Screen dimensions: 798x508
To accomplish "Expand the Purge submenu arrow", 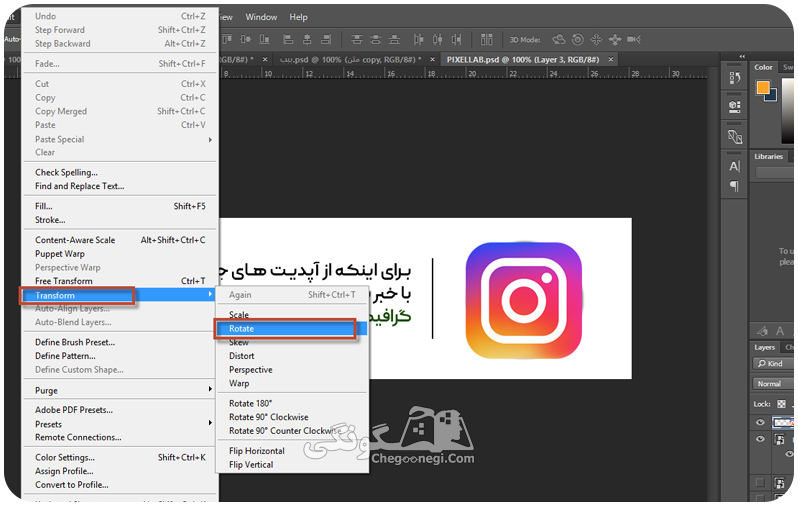I will [210, 389].
